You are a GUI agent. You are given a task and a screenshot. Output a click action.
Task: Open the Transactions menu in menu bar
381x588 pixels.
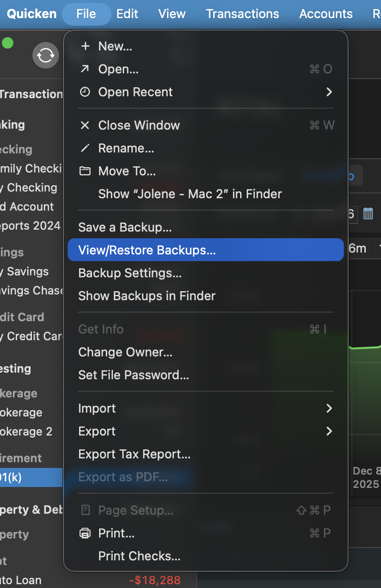[x=242, y=14]
